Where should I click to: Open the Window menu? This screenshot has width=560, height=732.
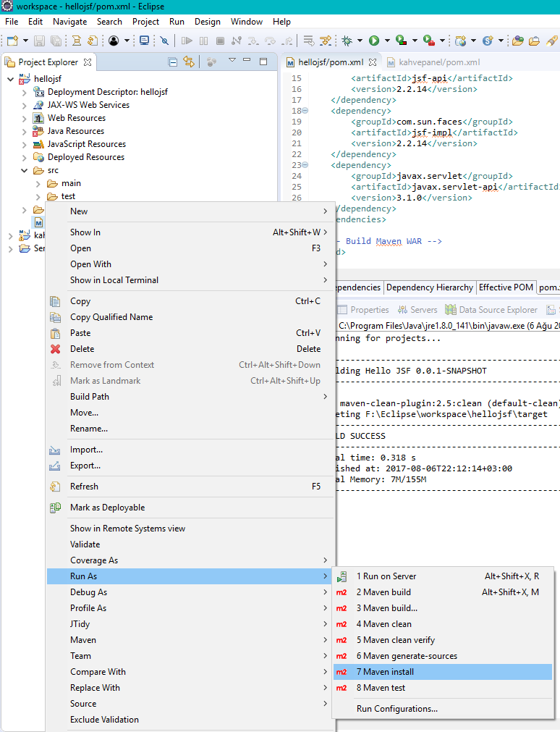click(x=247, y=22)
